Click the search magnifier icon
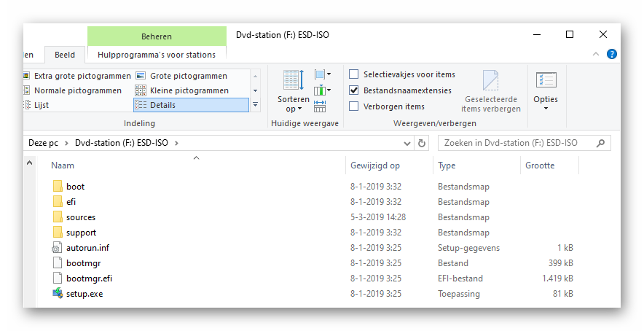Screen dimensions: 644x331 click(600, 143)
